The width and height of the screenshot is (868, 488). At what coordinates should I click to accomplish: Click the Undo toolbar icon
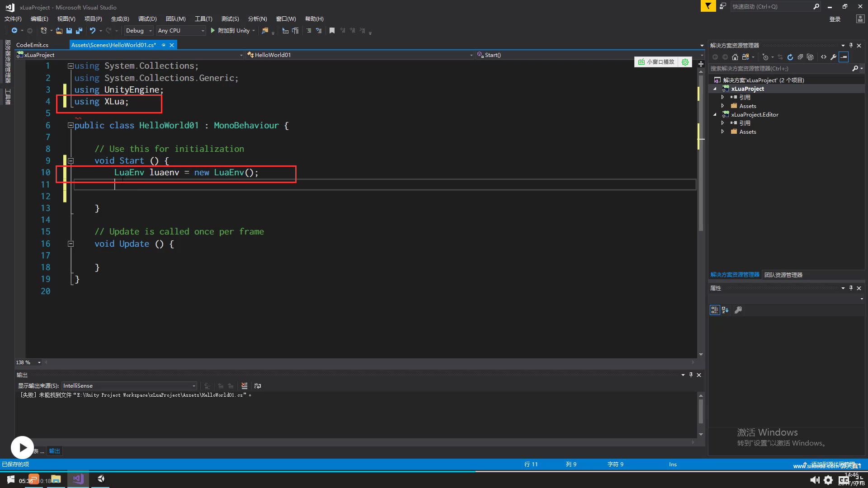click(92, 31)
